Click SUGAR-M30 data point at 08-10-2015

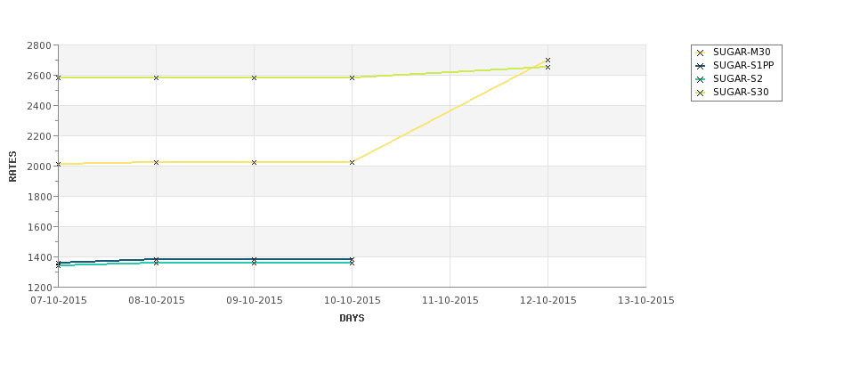156,163
